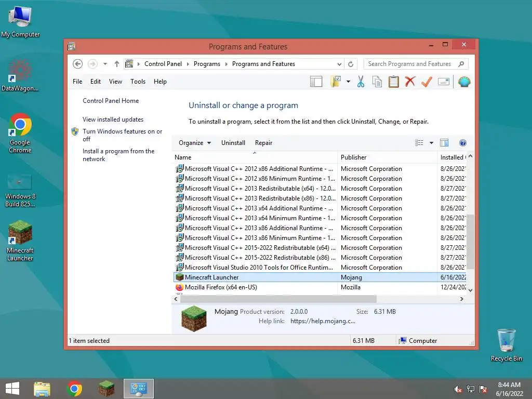Open the help.mojang help link
532x399 pixels.
323,321
